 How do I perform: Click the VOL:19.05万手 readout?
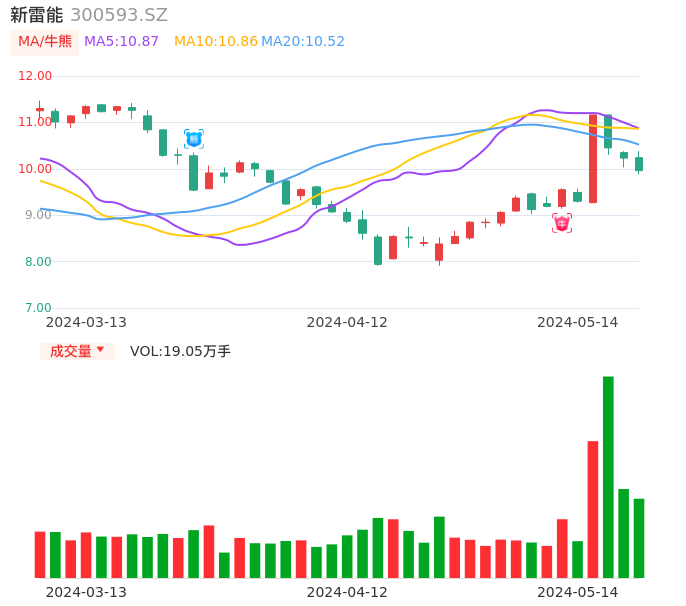click(180, 351)
